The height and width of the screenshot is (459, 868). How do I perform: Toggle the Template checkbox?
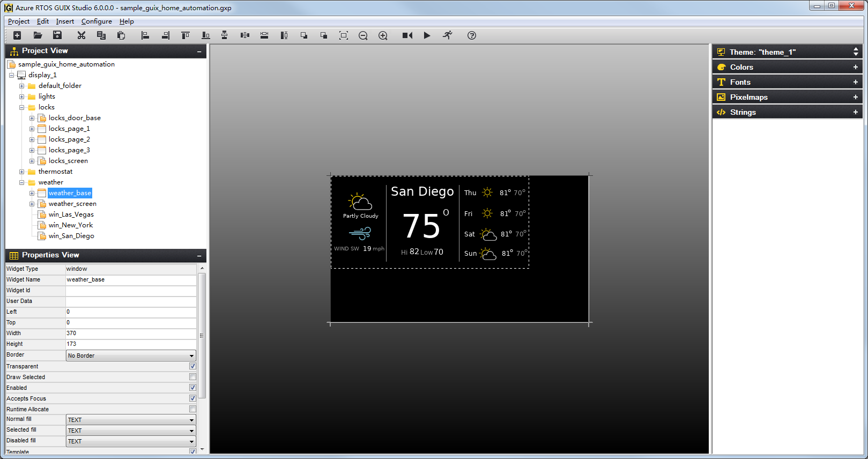tap(192, 451)
